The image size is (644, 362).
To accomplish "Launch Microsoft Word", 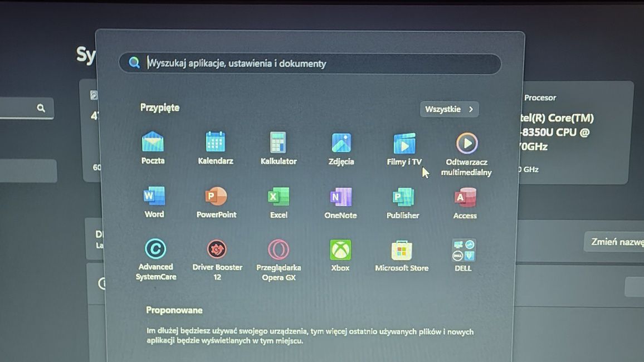I will 154,202.
